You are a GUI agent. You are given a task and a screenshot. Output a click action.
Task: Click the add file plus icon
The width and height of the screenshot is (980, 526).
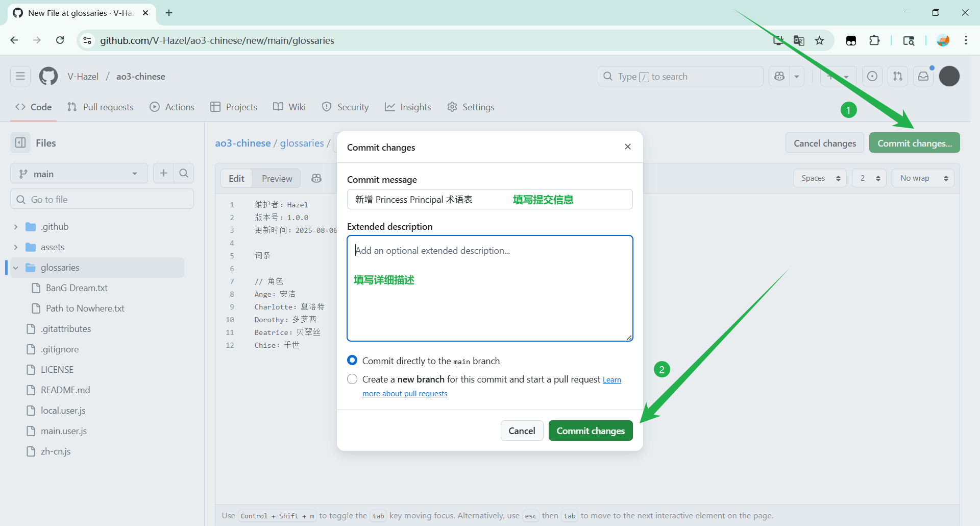[x=163, y=174]
